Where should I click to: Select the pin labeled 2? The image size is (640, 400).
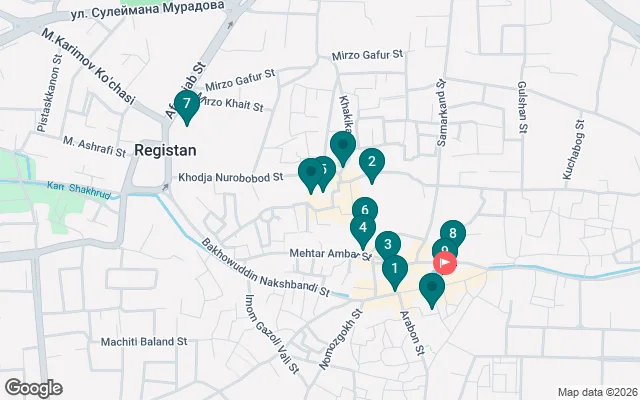(372, 163)
